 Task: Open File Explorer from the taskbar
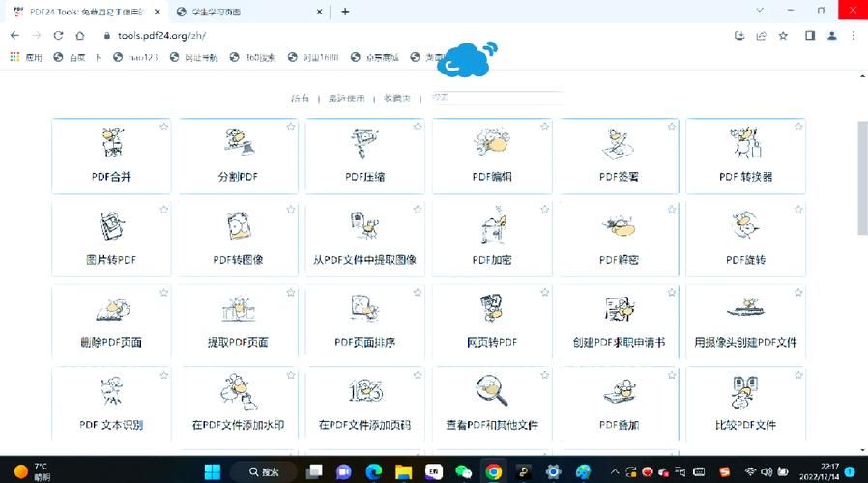pos(404,472)
